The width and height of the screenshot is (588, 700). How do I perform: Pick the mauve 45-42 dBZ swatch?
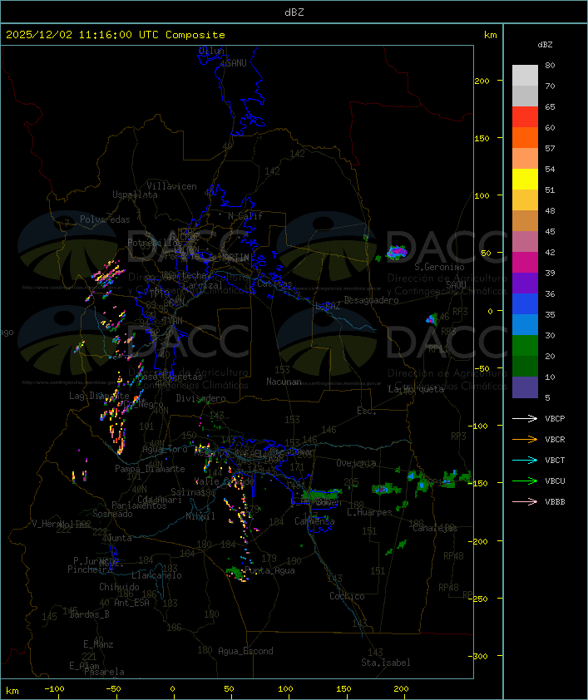coord(525,242)
